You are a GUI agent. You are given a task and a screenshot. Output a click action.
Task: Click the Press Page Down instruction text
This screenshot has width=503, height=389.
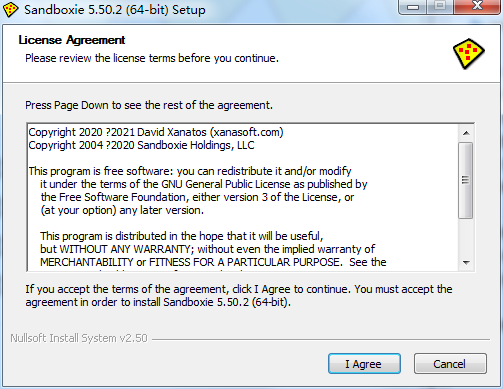[x=149, y=106]
